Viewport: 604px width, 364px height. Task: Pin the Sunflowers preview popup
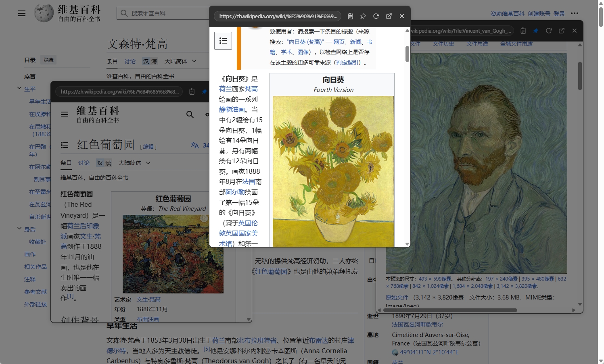click(x=363, y=16)
